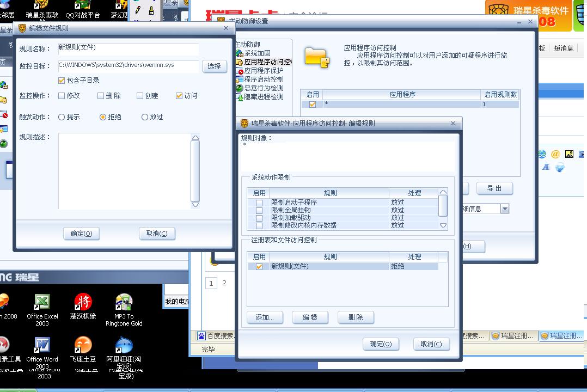Confirm 编辑文件规则 with 确定(O)

tap(81, 234)
